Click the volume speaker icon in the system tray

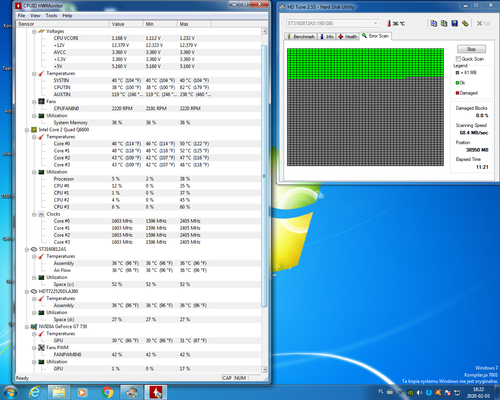point(420,393)
